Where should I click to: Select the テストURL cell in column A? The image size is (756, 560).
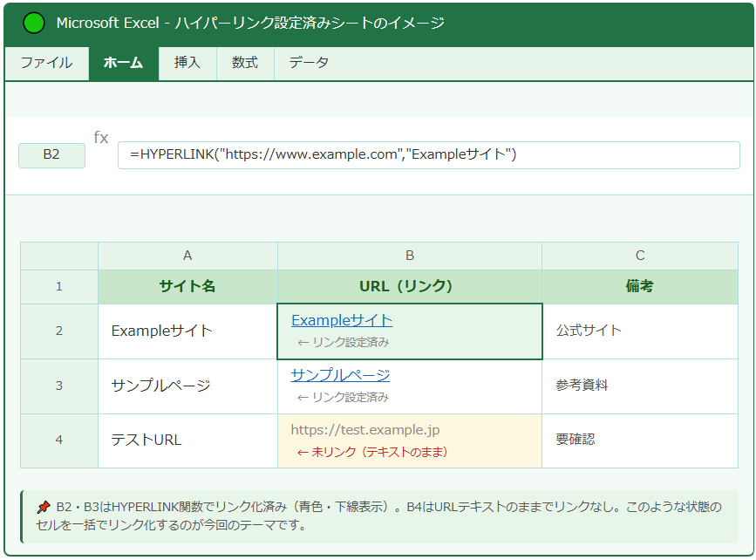187,440
